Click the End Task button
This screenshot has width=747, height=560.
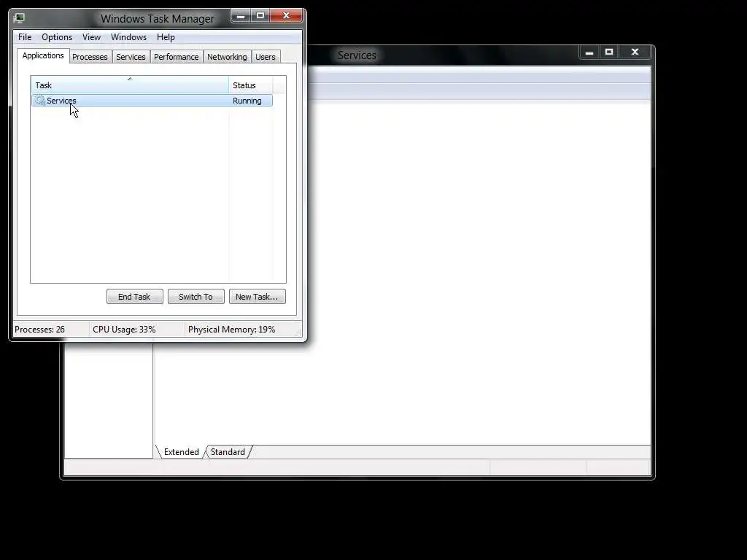pos(135,297)
